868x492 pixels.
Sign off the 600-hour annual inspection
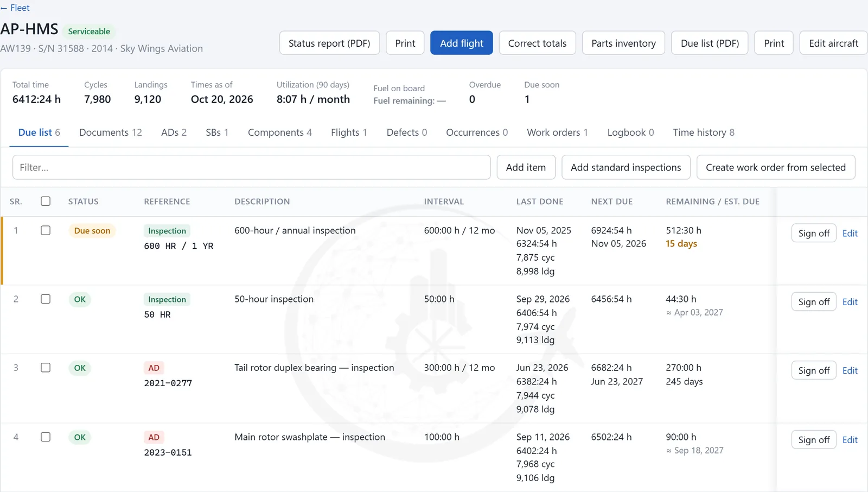coord(814,233)
